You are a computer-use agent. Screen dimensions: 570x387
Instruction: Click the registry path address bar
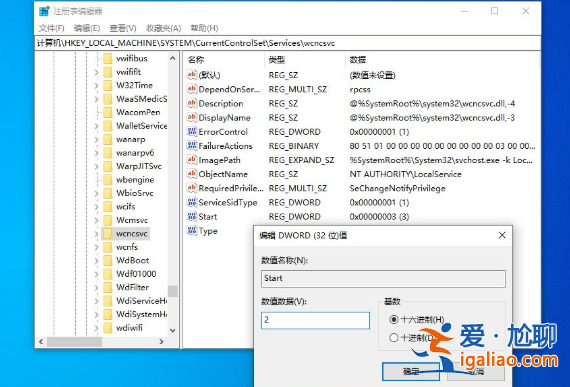(x=287, y=43)
